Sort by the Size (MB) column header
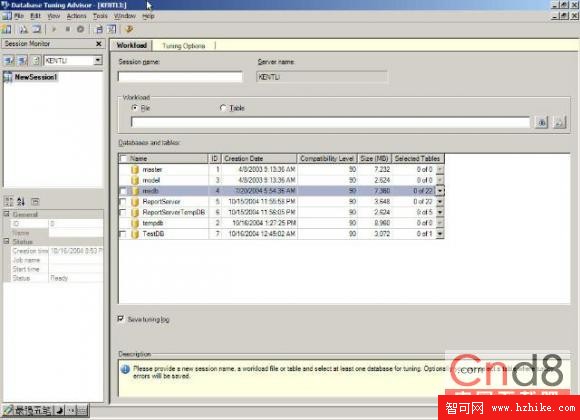 pyautogui.click(x=374, y=159)
